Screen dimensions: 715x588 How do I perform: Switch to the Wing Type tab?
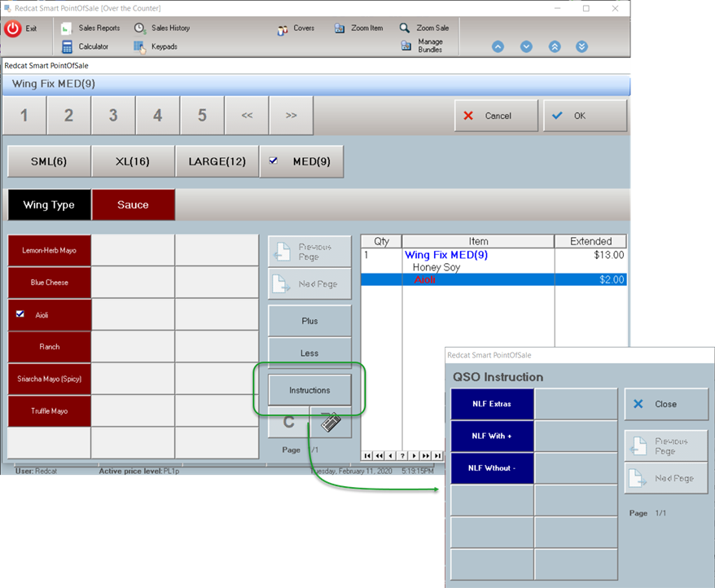click(49, 204)
